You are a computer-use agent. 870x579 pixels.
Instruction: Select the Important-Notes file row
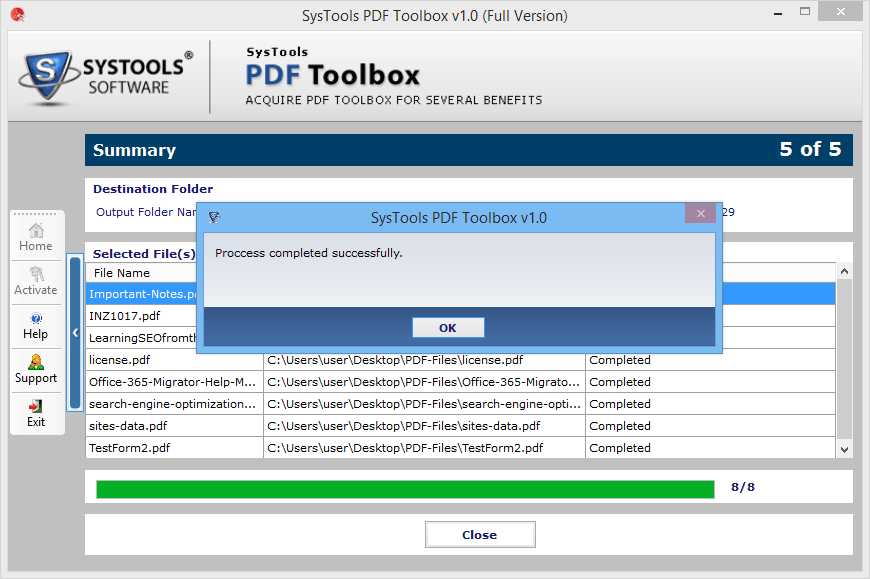(x=141, y=294)
